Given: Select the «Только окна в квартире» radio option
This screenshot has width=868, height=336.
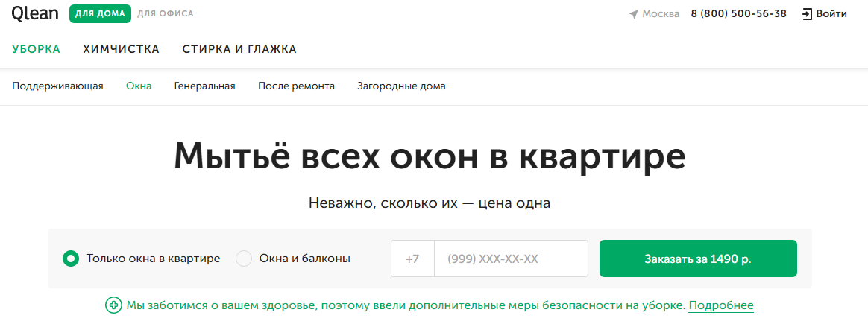Looking at the screenshot, I should click(x=71, y=258).
